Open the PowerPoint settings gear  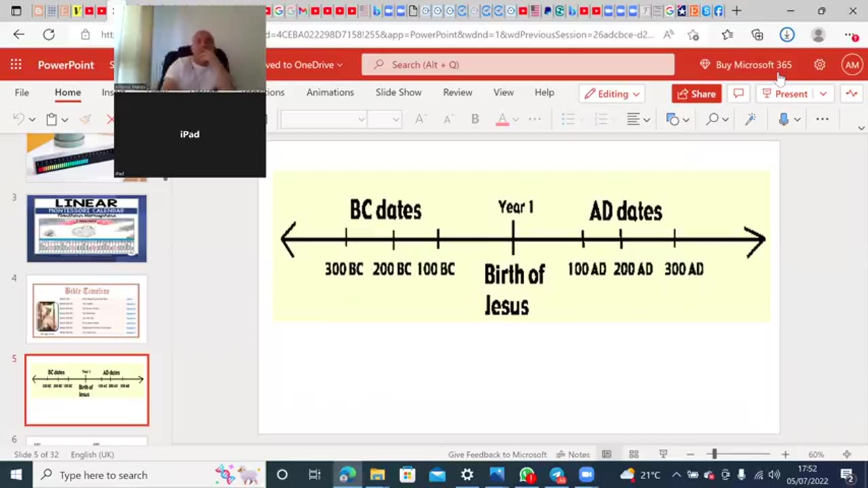point(820,64)
